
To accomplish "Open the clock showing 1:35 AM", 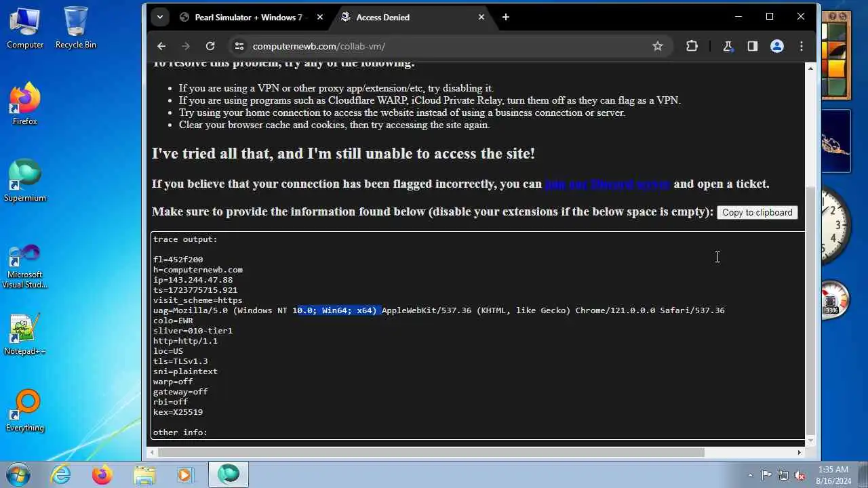I will 833,474.
